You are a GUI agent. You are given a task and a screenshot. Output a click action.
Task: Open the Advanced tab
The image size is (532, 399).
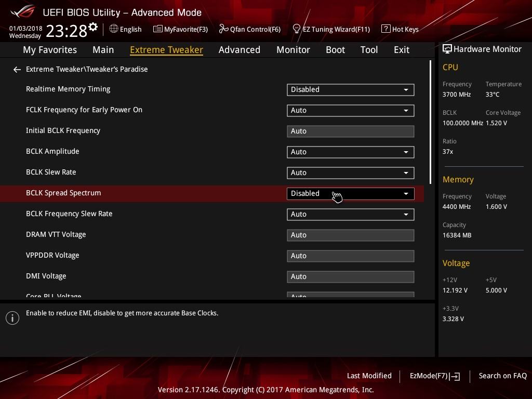point(239,50)
